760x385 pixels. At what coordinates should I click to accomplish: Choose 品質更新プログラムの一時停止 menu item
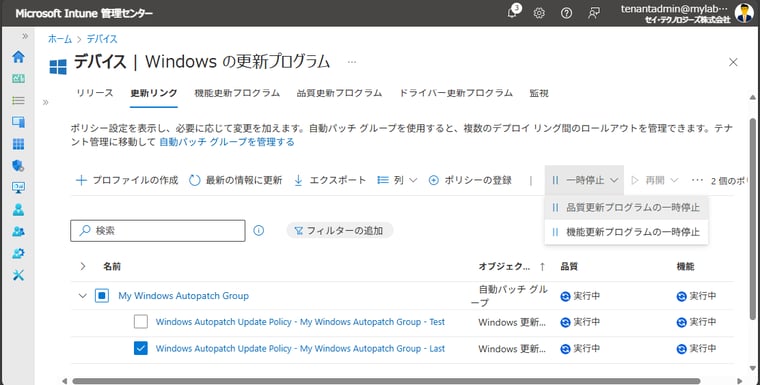(626, 208)
